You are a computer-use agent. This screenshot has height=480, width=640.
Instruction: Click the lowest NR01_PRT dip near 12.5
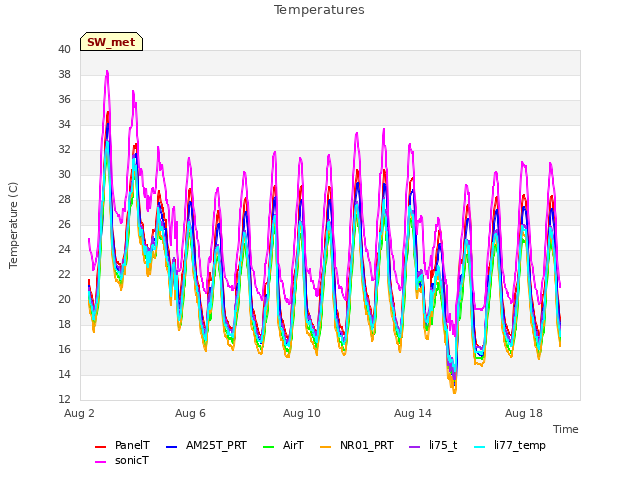pyautogui.click(x=455, y=392)
